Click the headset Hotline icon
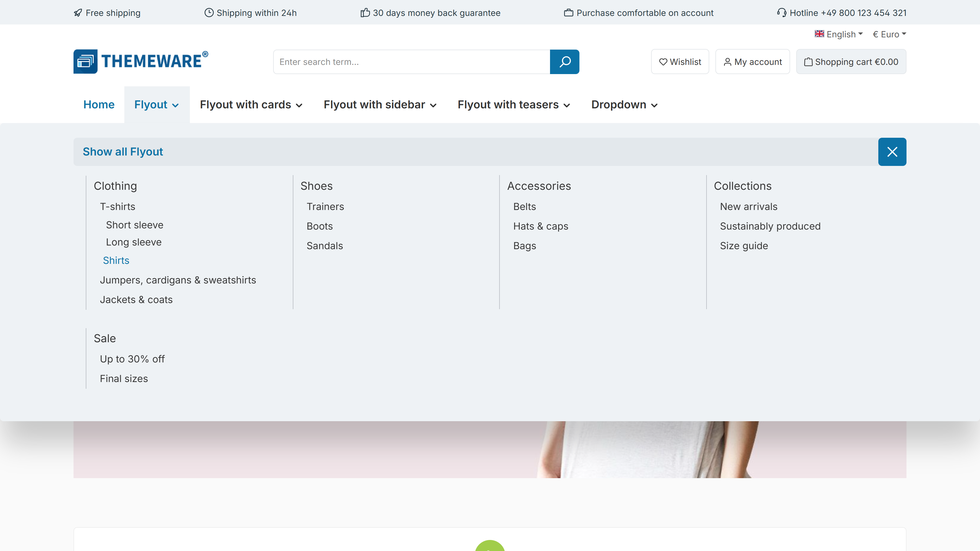This screenshot has width=980, height=551. tap(782, 13)
